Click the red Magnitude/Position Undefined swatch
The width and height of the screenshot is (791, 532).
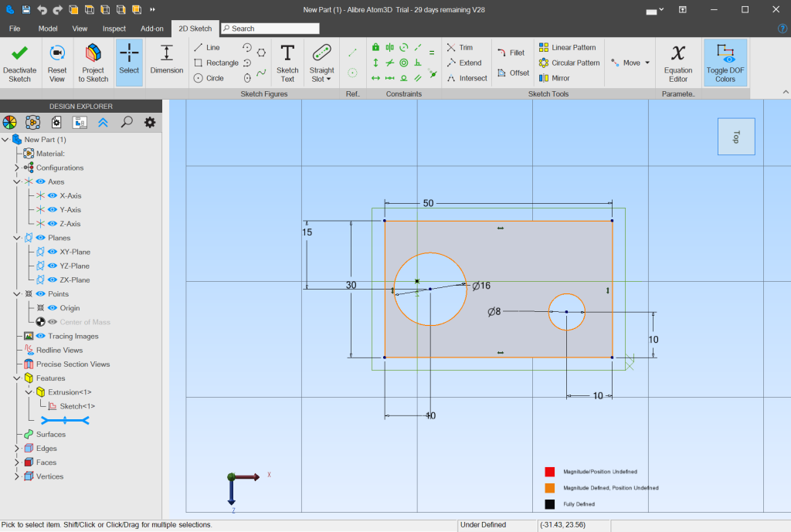pos(549,472)
